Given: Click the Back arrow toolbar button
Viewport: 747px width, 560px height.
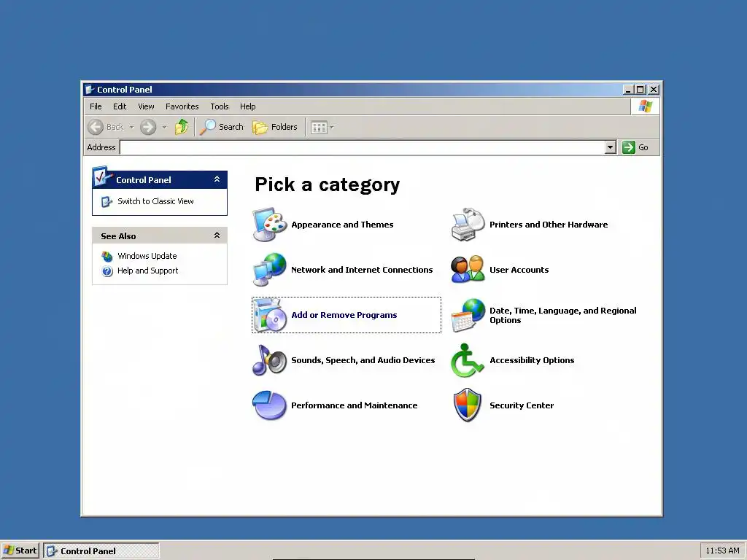Looking at the screenshot, I should click(106, 127).
